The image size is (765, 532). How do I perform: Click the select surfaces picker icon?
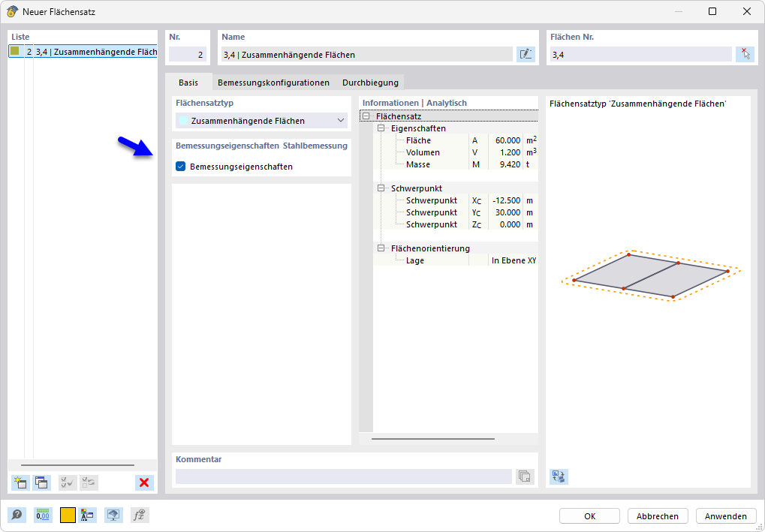(745, 54)
